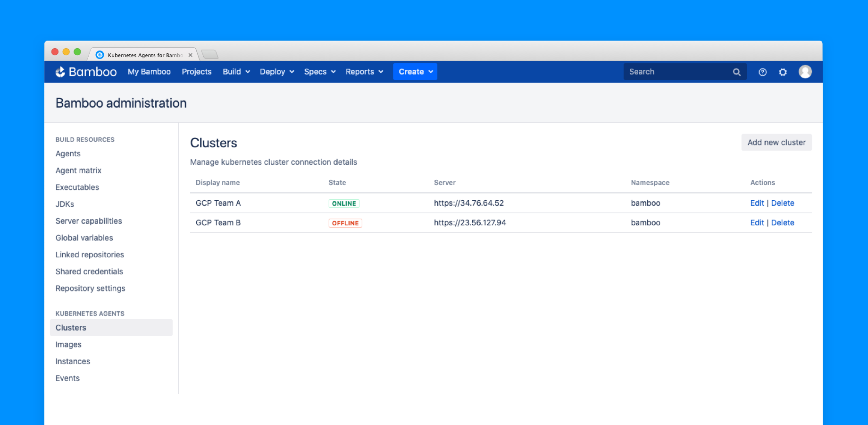The height and width of the screenshot is (425, 868).
Task: Edit the GCP Team B cluster
Action: [757, 223]
